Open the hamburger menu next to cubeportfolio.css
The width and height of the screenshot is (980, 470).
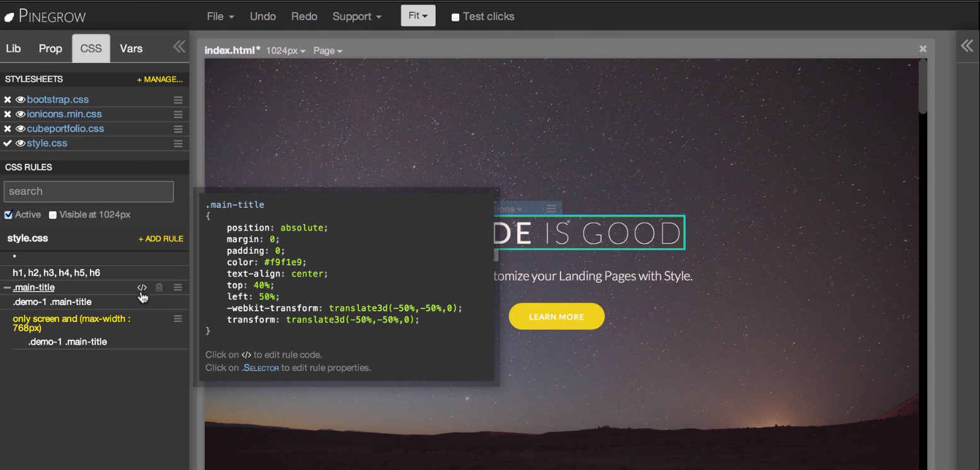tap(178, 129)
